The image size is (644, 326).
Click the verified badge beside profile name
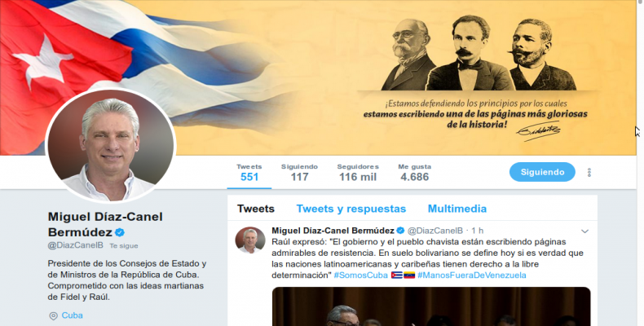coord(120,232)
